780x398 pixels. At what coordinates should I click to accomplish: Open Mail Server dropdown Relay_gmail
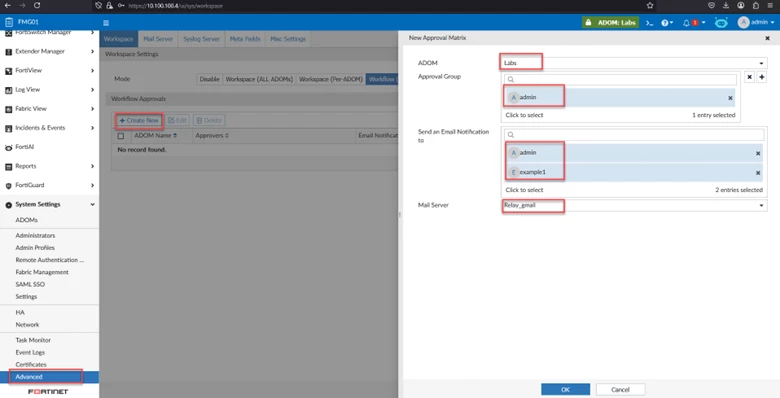pos(634,205)
